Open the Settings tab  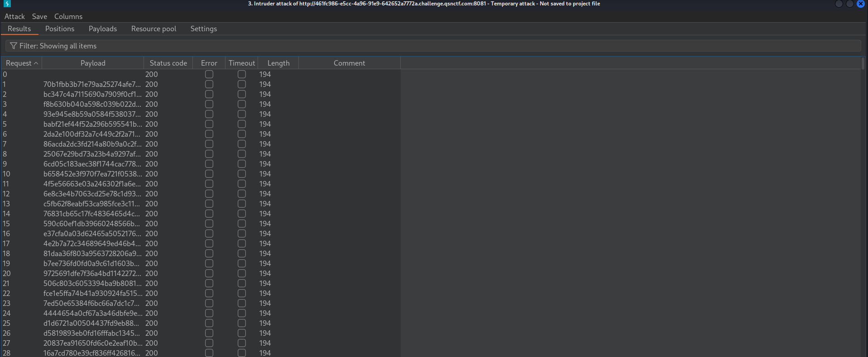pos(204,29)
